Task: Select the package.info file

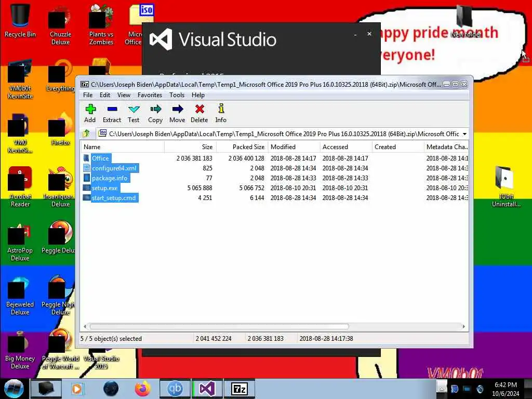Action: pyautogui.click(x=275, y=178)
